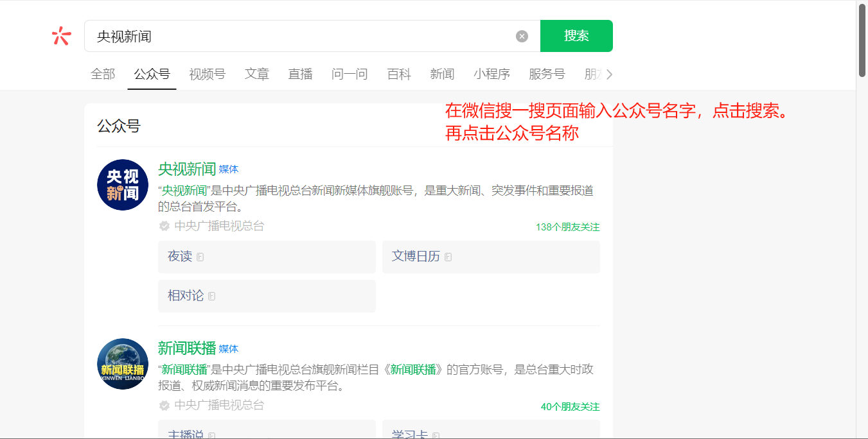Open the 新闻联播 account avatar
The width and height of the screenshot is (868, 439).
click(123, 364)
